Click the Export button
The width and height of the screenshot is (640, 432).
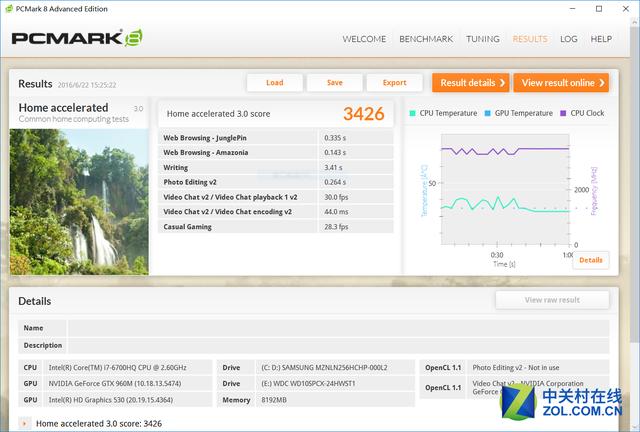[394, 83]
